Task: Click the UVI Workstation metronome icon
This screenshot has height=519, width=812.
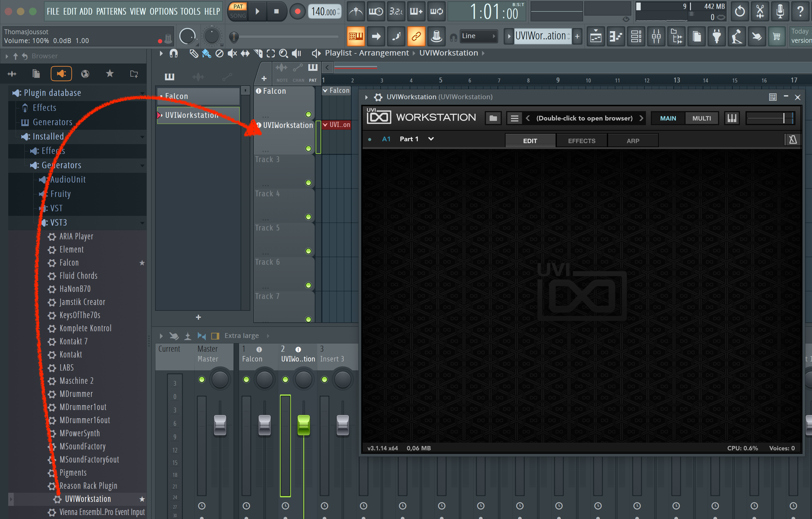Action: pos(792,139)
